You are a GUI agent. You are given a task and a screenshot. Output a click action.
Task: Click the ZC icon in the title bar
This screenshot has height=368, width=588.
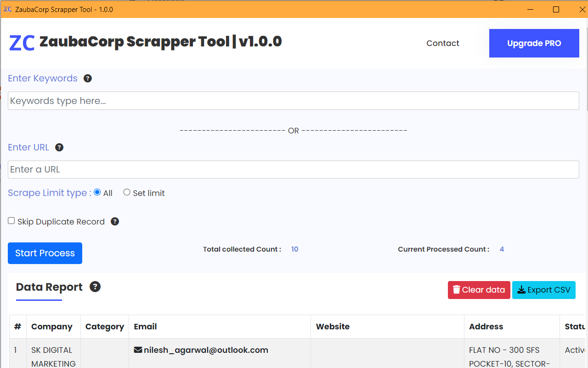tap(8, 9)
